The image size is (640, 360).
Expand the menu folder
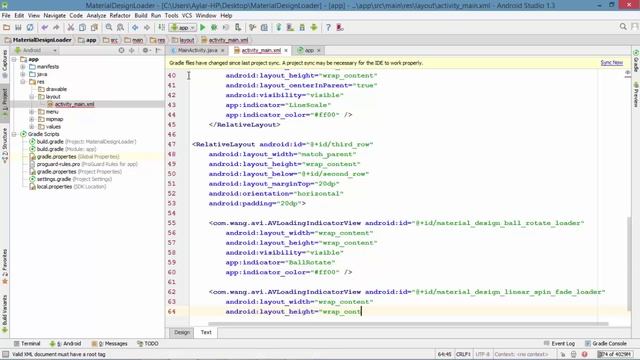pos(32,112)
